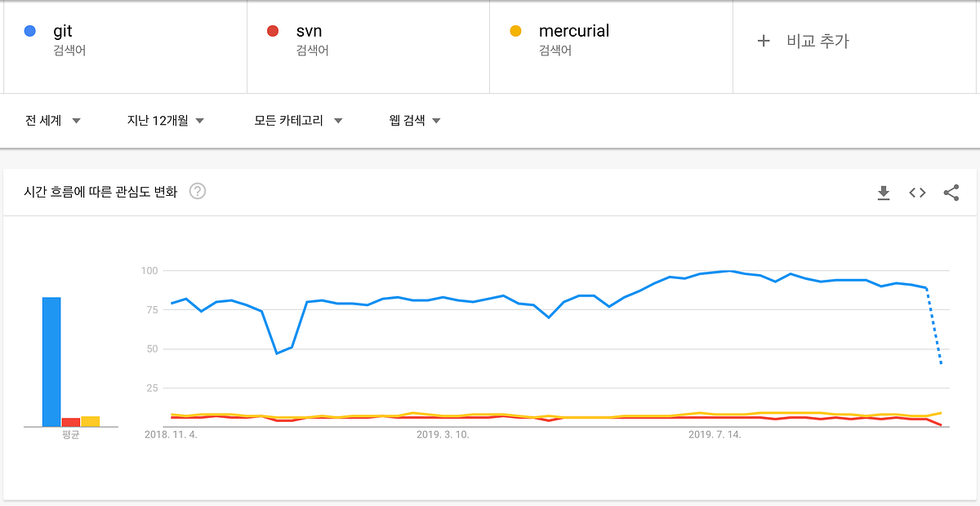The image size is (980, 506).
Task: Click the dotted end of git line
Action: point(934,326)
